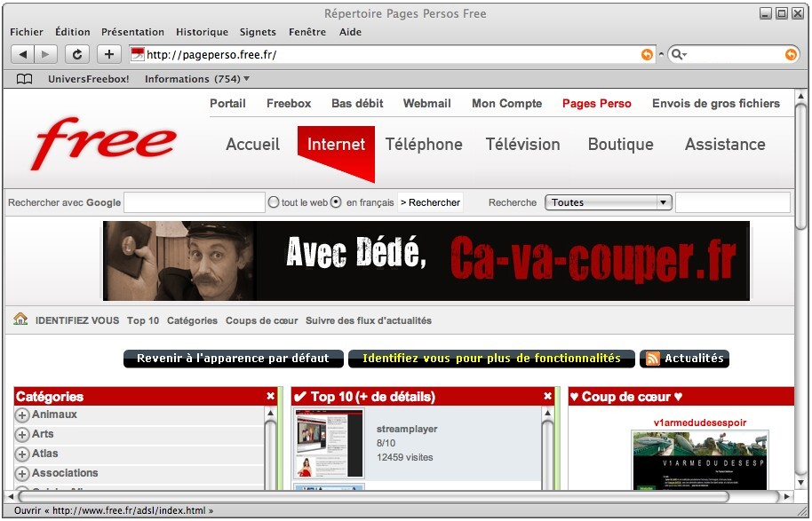812x521 pixels.
Task: Click the browser back arrow button
Action: (x=23, y=54)
